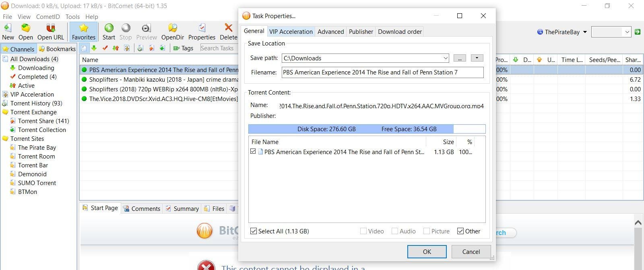Open the Summary tab
Viewport: 644px width, 270px height.
(x=182, y=208)
